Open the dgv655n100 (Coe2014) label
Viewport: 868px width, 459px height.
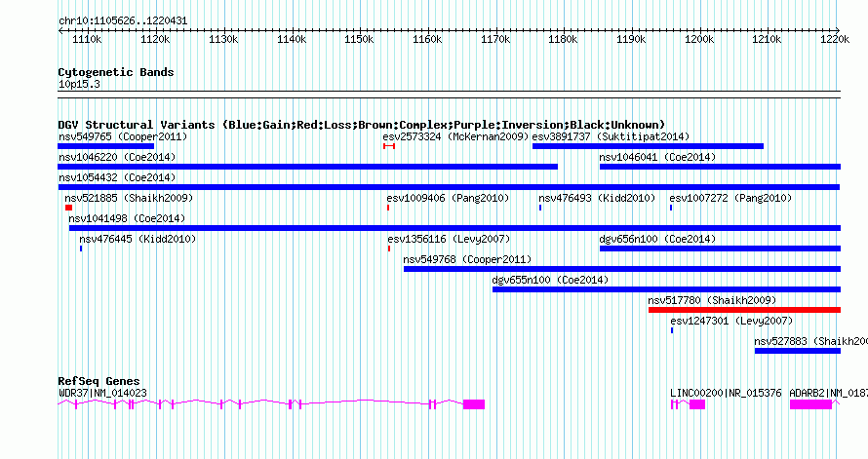551,280
